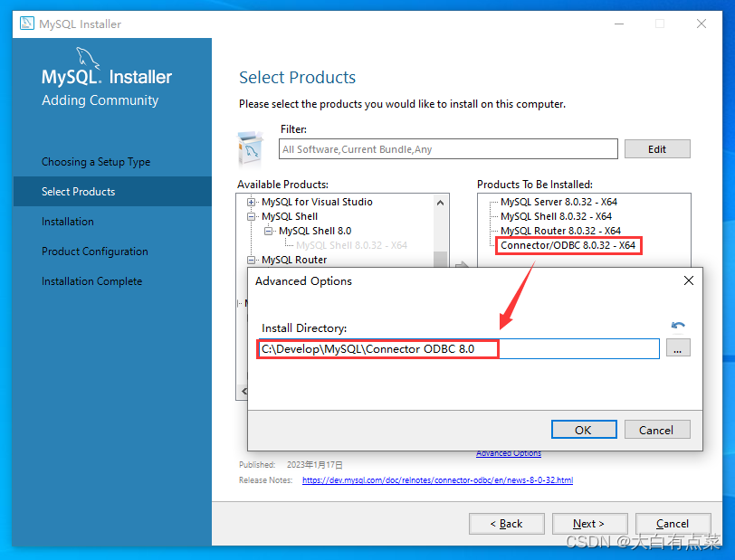This screenshot has height=560, width=735.
Task: Select Connector/ODBC 8.0.32 - X64 entry
Action: (568, 245)
